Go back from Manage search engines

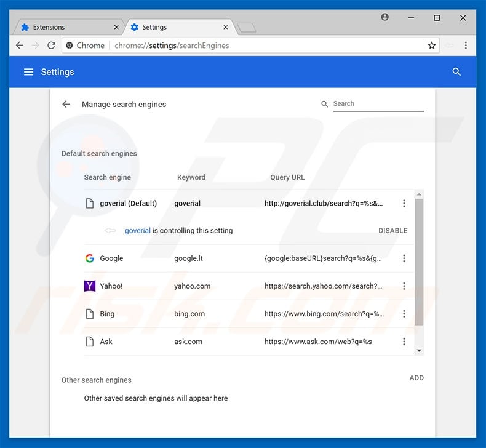click(66, 104)
